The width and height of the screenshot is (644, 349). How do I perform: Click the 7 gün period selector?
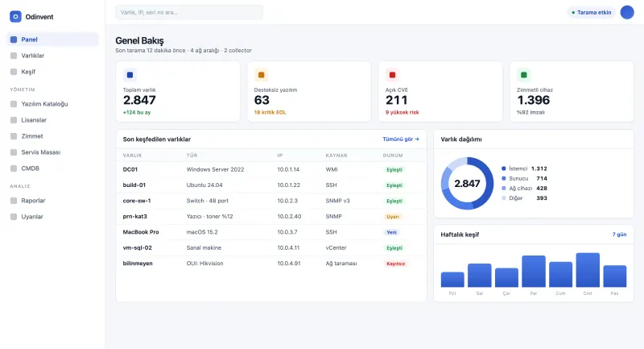[619, 235]
